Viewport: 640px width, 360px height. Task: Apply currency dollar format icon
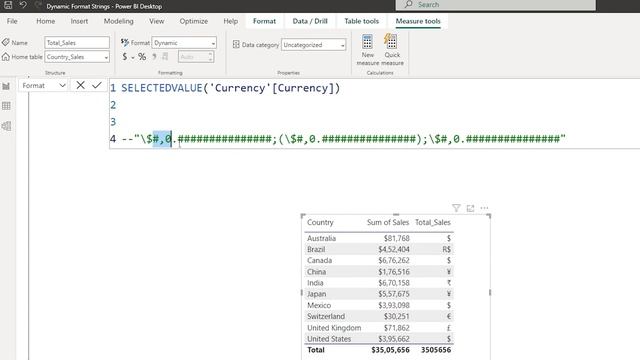click(x=124, y=57)
